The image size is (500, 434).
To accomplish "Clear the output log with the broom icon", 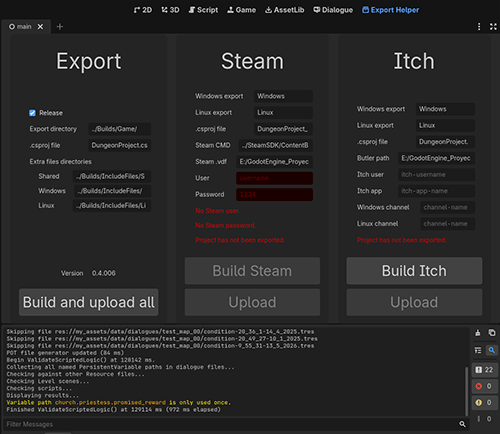I will (478, 333).
